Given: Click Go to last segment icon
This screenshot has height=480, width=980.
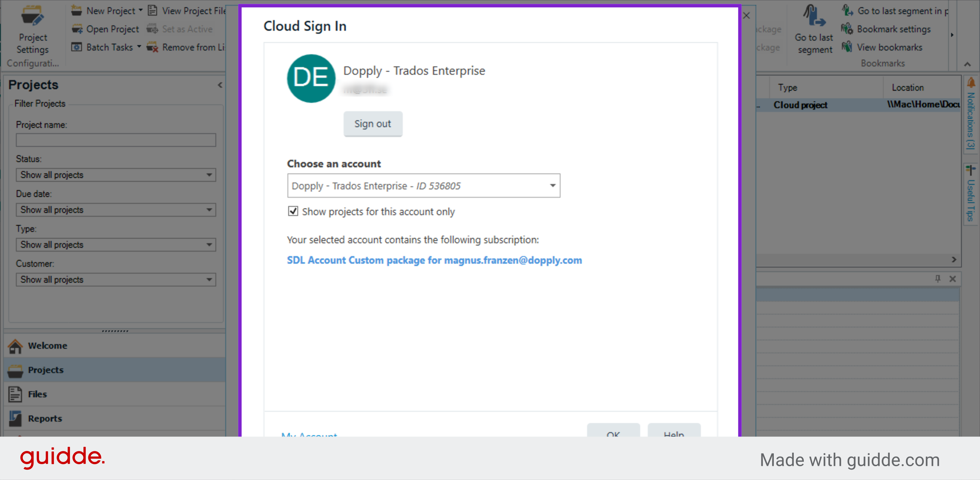Looking at the screenshot, I should pos(814,16).
